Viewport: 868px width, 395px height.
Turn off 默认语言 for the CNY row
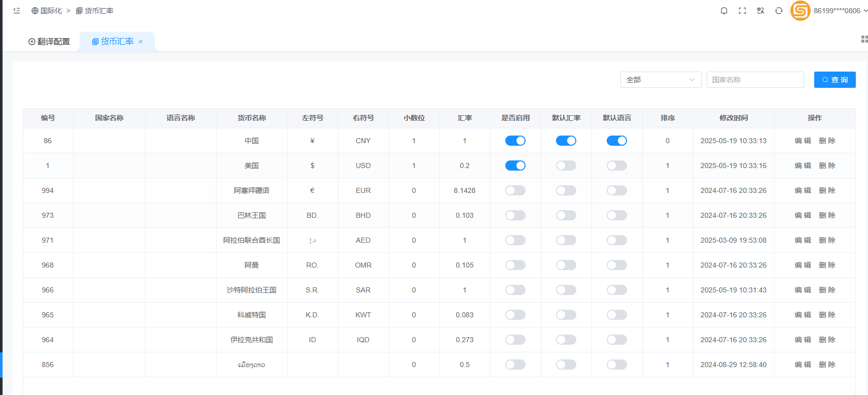tap(616, 141)
